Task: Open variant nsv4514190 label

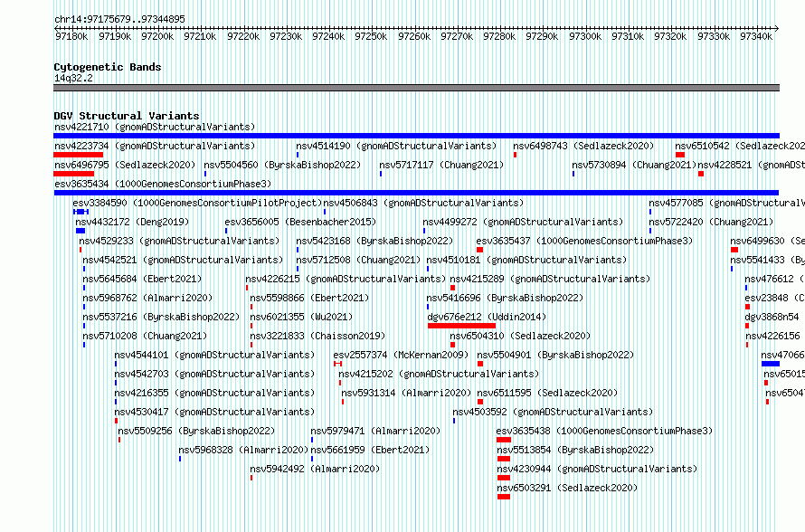Action: click(x=396, y=146)
